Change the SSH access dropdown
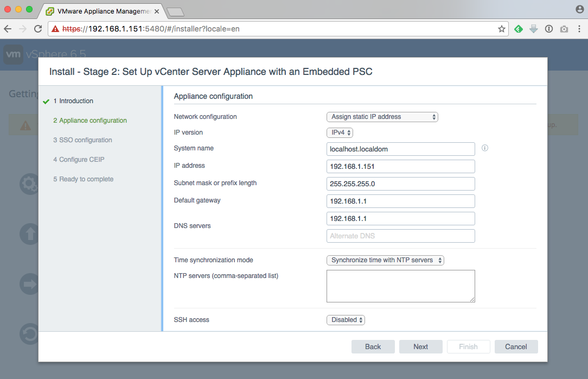588x379 pixels. pyautogui.click(x=346, y=320)
